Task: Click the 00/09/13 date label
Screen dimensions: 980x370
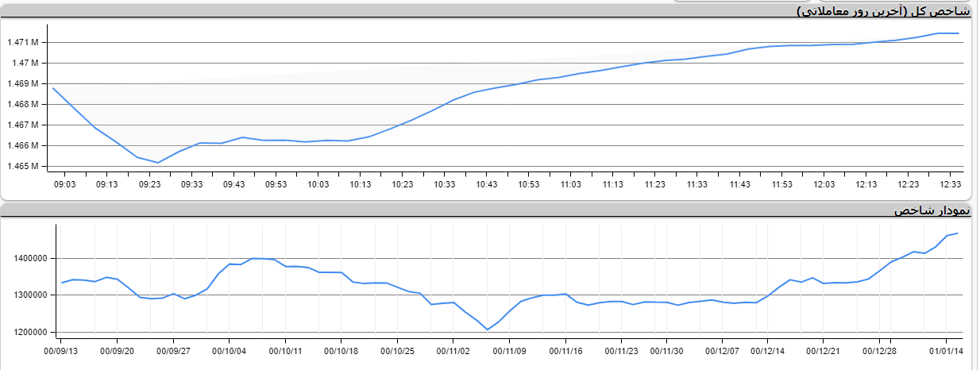Action: point(60,350)
